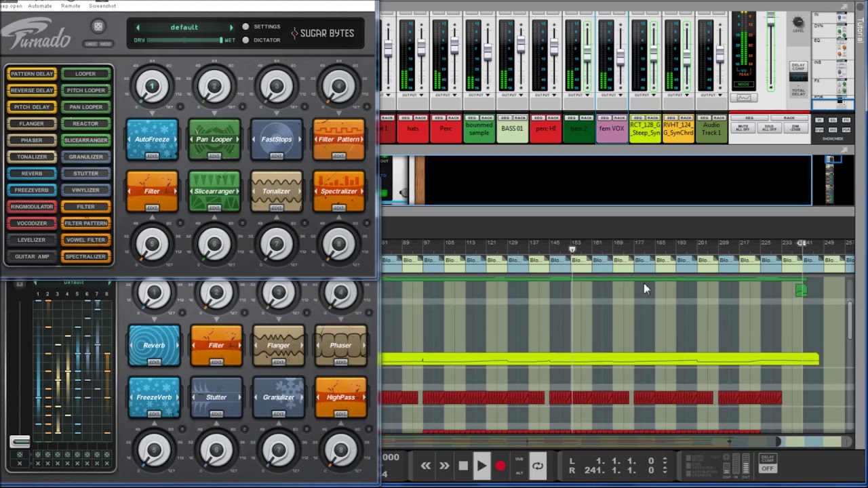The image size is (868, 488).
Task: Click the red record button
Action: [x=500, y=466]
